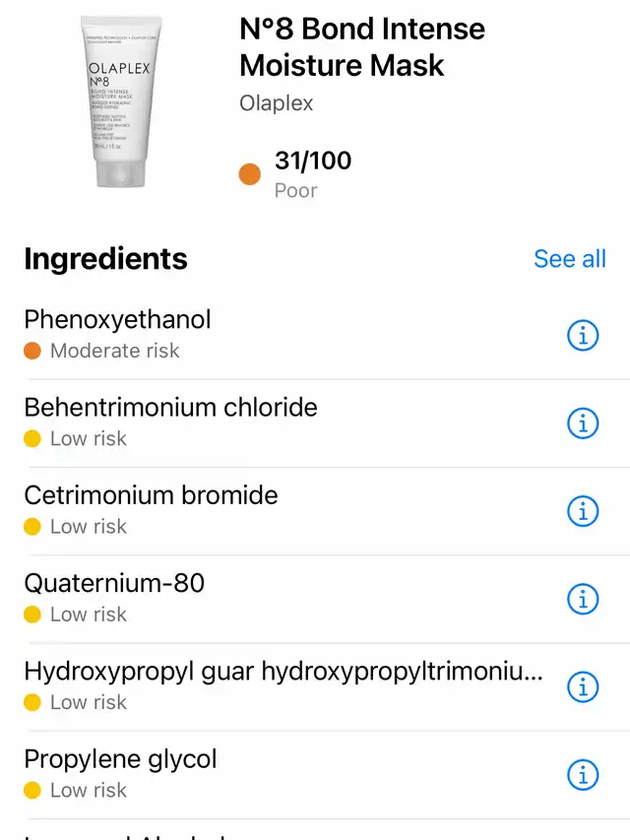
Task: Open info icon for Phenoxyethanol
Action: coord(583,336)
